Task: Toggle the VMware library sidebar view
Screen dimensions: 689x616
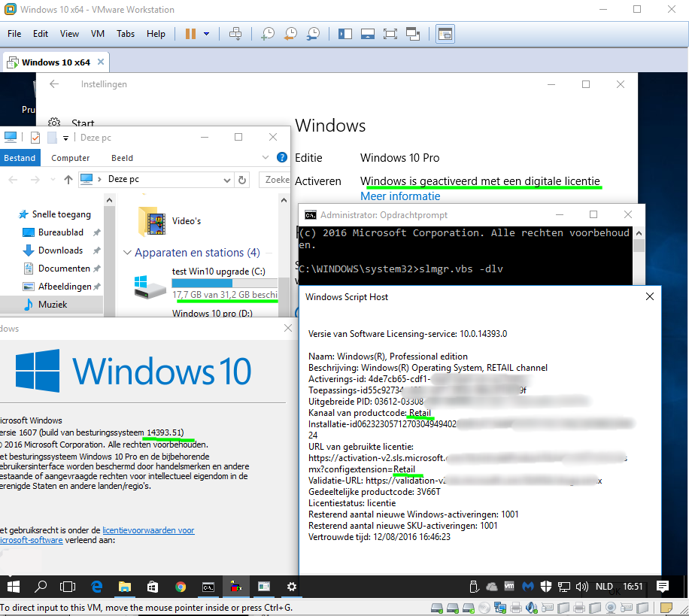Action: tap(344, 34)
